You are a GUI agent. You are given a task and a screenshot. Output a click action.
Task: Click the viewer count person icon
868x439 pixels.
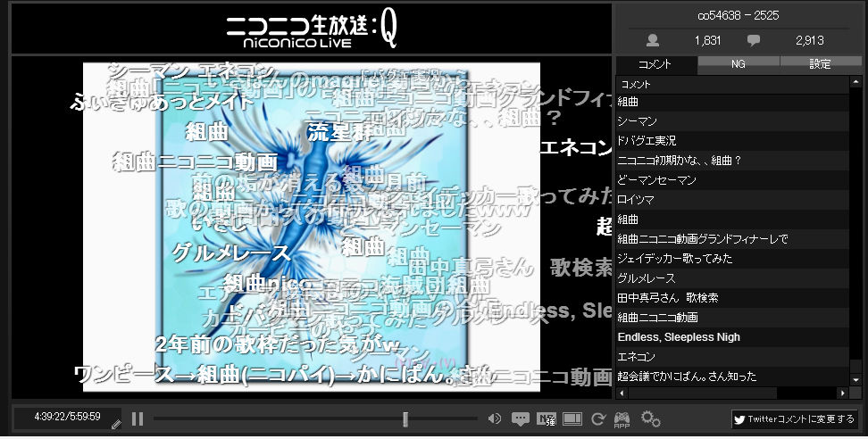pos(653,40)
